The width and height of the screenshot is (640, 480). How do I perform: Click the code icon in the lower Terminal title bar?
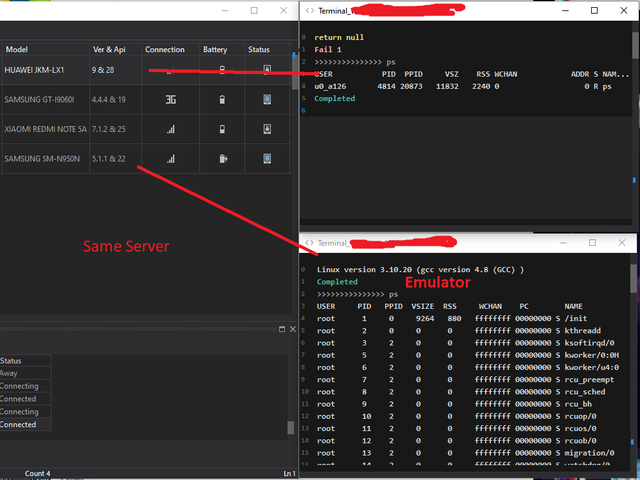click(309, 243)
